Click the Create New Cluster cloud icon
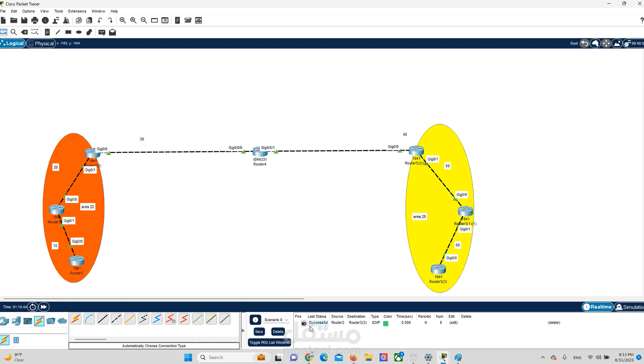This screenshot has width=644, height=364. pyautogui.click(x=595, y=43)
